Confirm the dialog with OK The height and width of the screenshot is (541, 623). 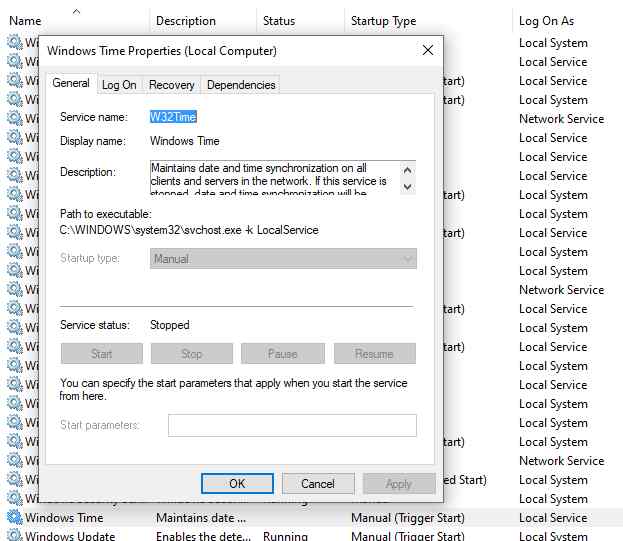click(x=237, y=484)
